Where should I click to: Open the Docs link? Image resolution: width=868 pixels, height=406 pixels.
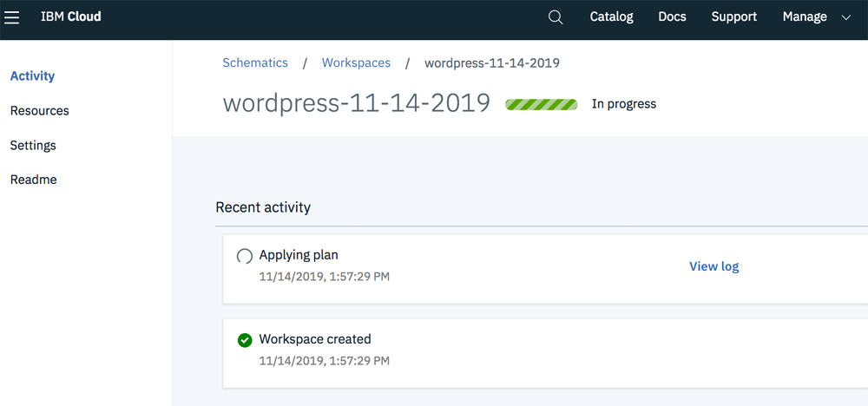coord(672,17)
